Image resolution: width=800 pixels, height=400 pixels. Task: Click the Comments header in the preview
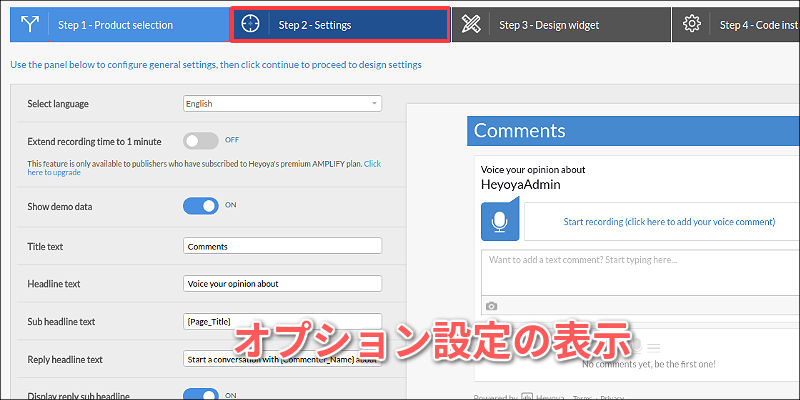pyautogui.click(x=633, y=131)
